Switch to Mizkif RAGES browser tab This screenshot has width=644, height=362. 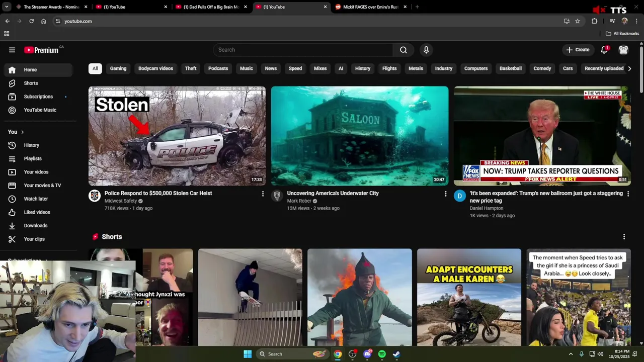(x=370, y=7)
